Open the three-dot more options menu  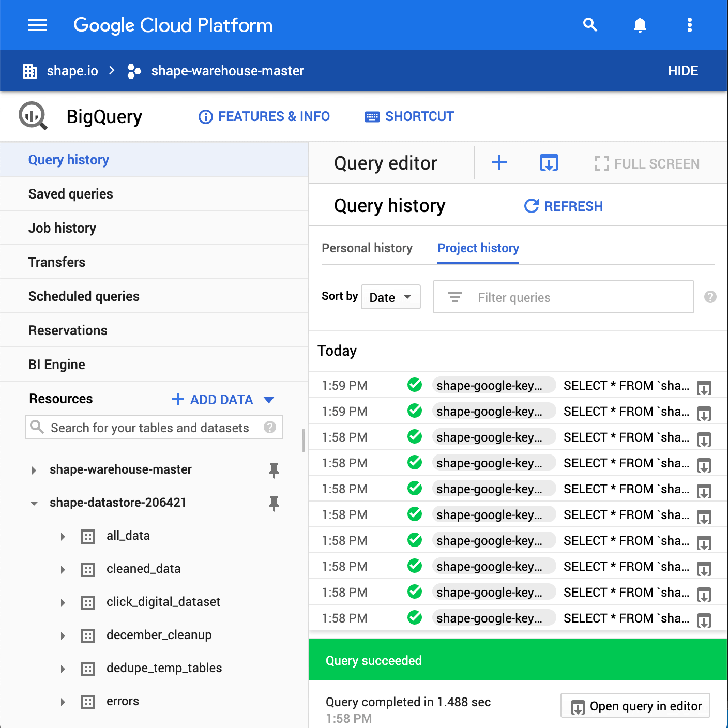pyautogui.click(x=689, y=25)
